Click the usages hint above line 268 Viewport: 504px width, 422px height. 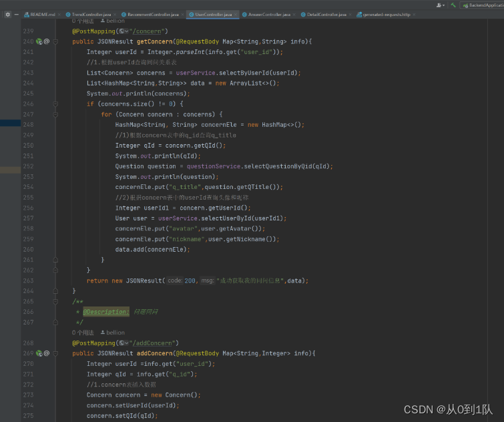83,333
